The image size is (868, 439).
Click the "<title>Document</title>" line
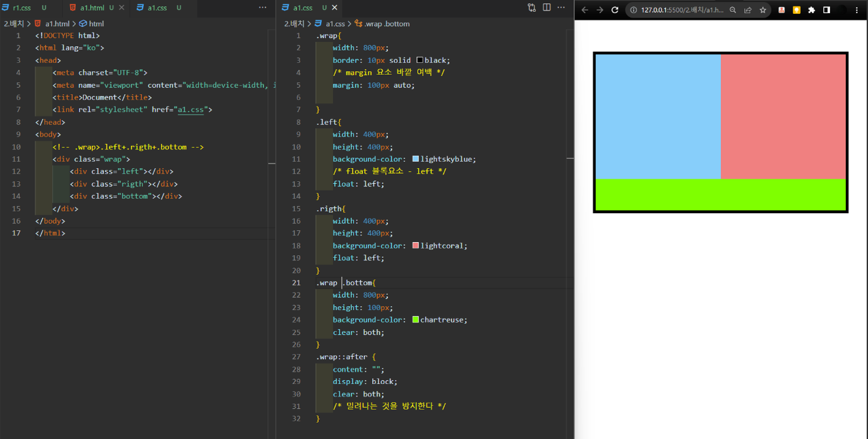[102, 97]
